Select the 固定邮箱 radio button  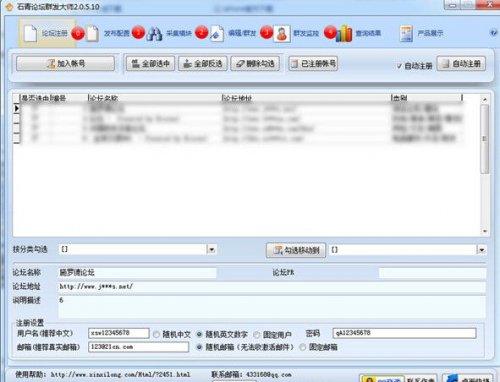(x=303, y=347)
